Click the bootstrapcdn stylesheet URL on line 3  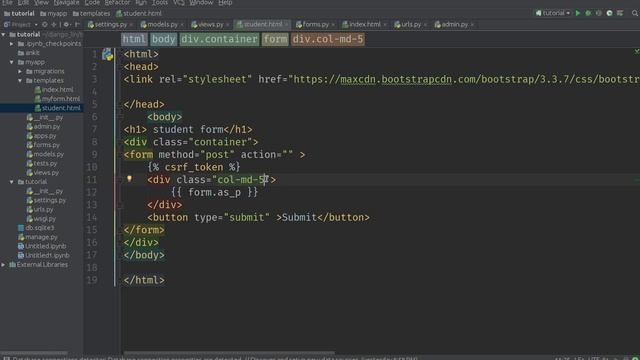coord(466,79)
